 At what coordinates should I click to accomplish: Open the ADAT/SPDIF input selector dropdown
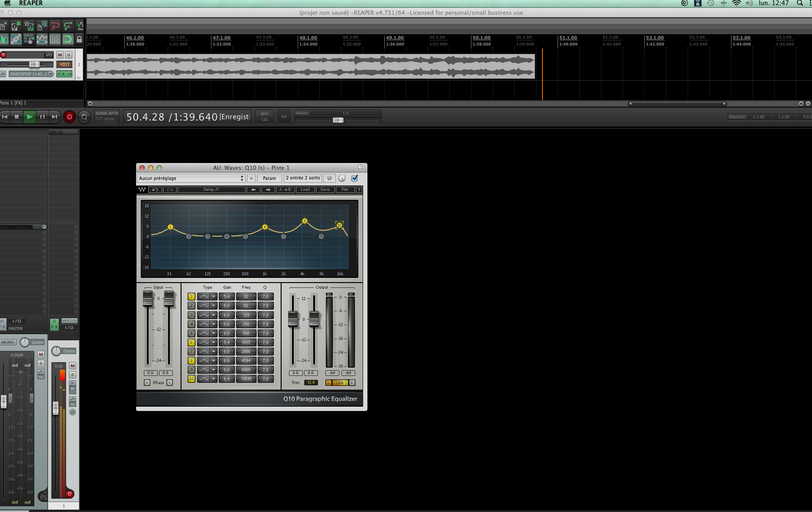(x=31, y=74)
